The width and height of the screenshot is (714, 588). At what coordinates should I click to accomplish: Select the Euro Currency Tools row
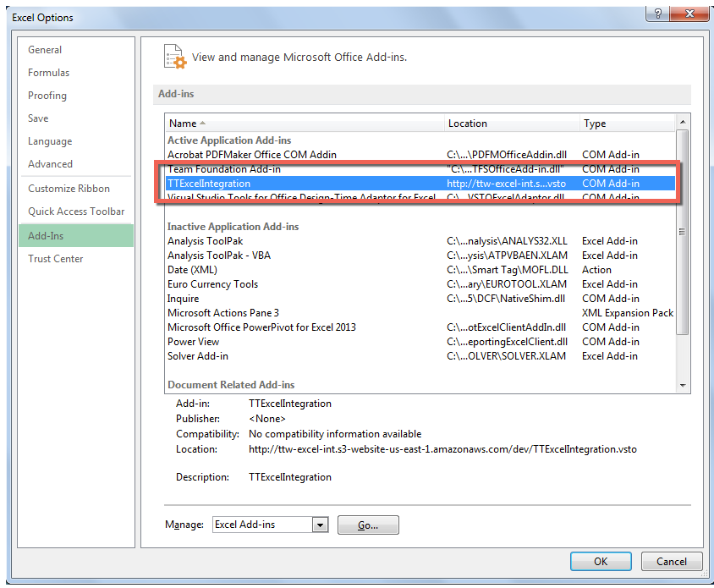point(420,284)
